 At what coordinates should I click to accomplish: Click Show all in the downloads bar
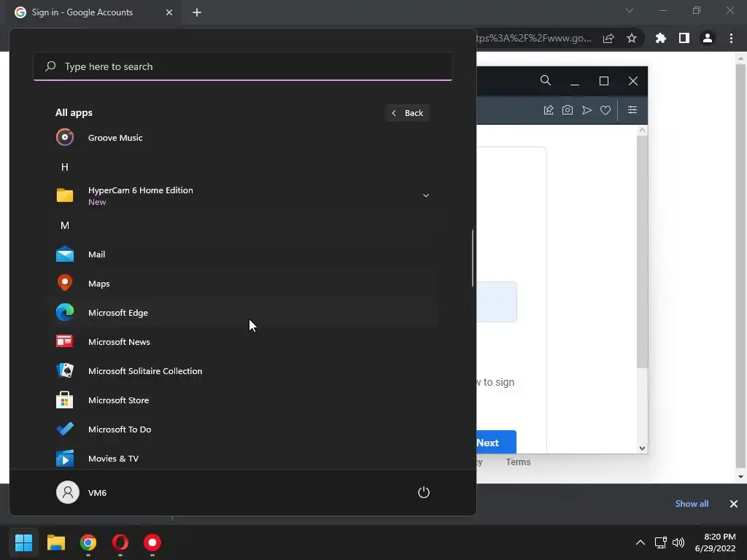(692, 504)
